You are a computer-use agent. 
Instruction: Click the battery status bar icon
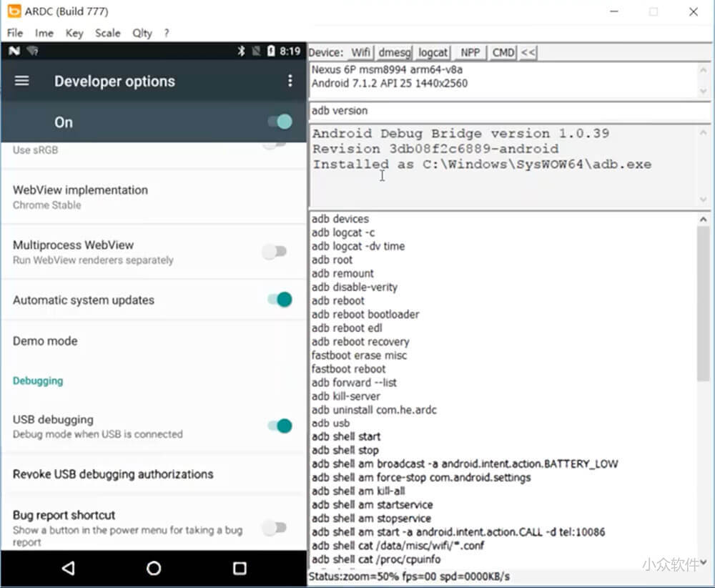coord(271,52)
